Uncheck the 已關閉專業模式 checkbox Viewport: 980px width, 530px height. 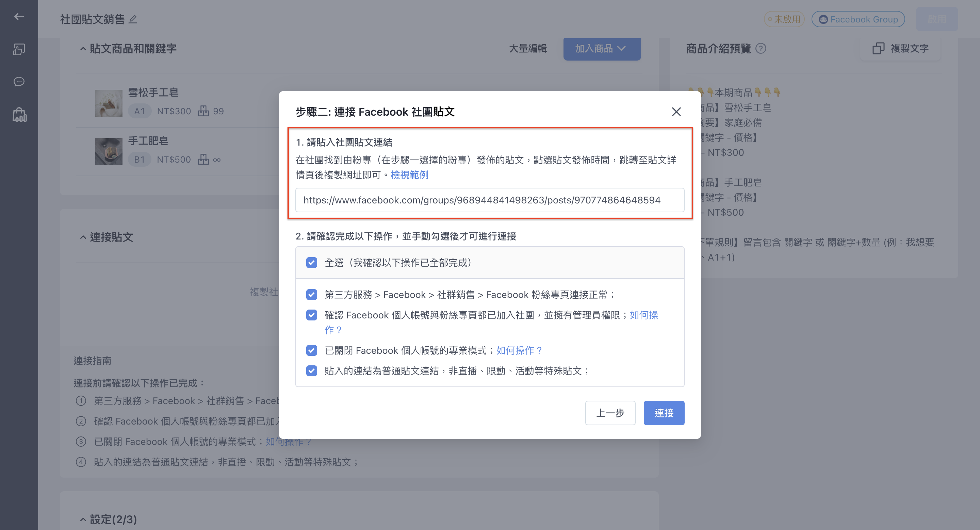(312, 350)
